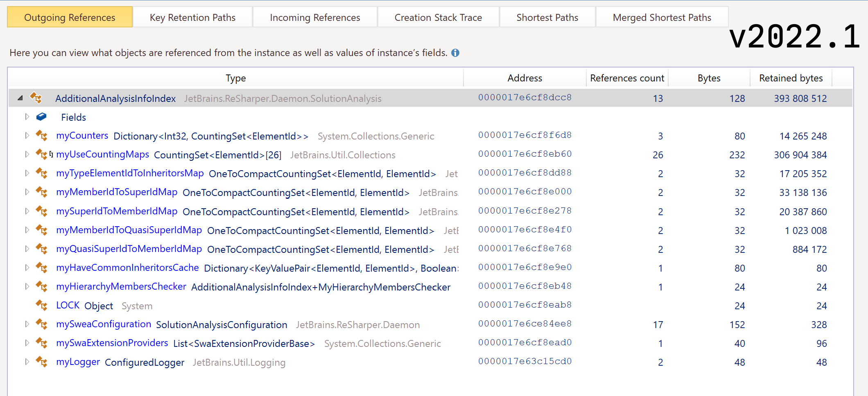Click the AdditionalAnalysisInfoIndex object icon
868x396 pixels.
pyautogui.click(x=36, y=98)
